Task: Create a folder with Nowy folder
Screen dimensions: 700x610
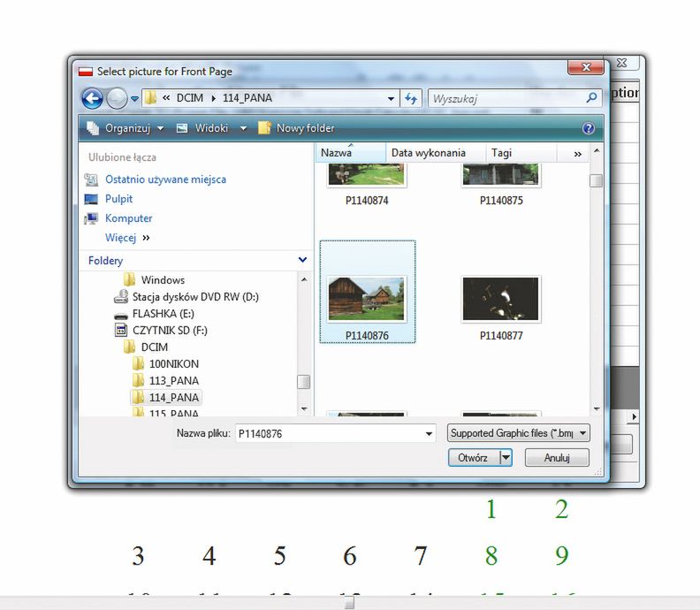Action: pos(297,128)
